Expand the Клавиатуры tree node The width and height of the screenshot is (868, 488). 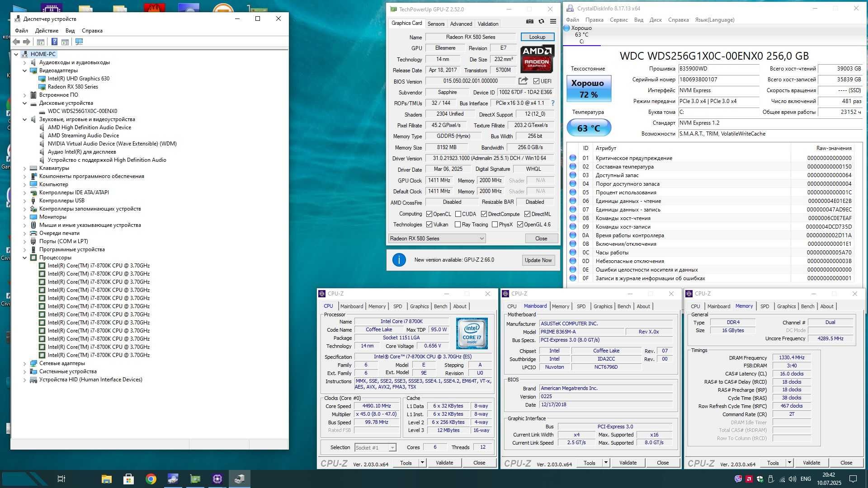coord(25,168)
